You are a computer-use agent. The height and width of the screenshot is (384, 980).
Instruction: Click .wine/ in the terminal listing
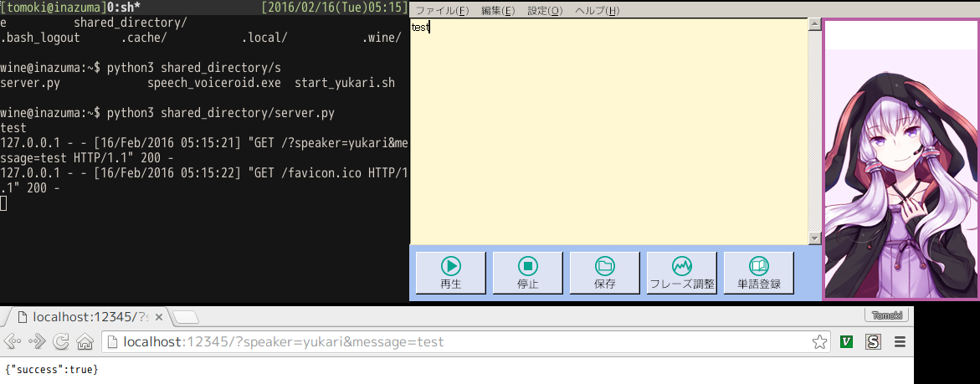click(382, 38)
